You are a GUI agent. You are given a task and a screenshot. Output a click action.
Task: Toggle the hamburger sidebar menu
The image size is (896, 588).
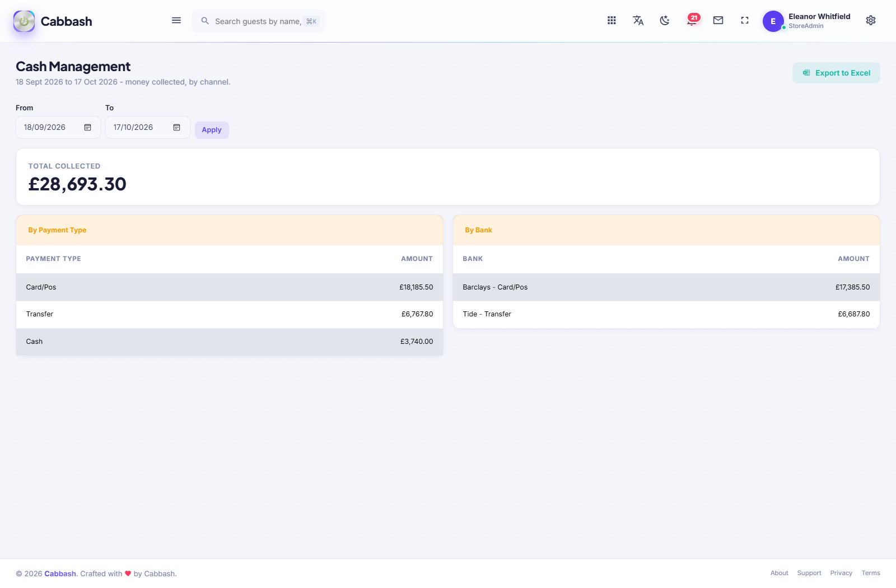(x=176, y=21)
